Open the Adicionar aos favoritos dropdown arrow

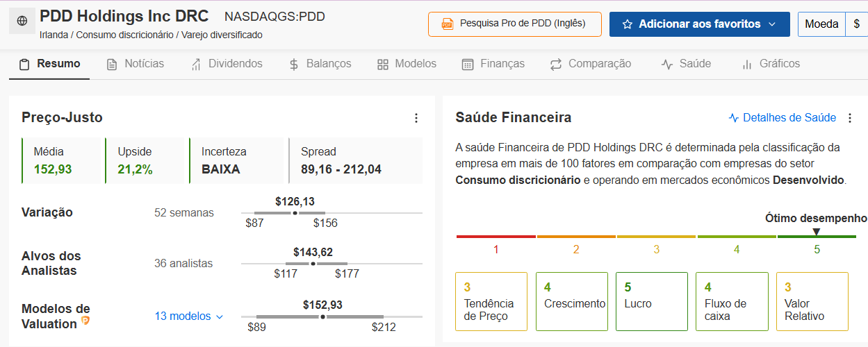coord(772,24)
